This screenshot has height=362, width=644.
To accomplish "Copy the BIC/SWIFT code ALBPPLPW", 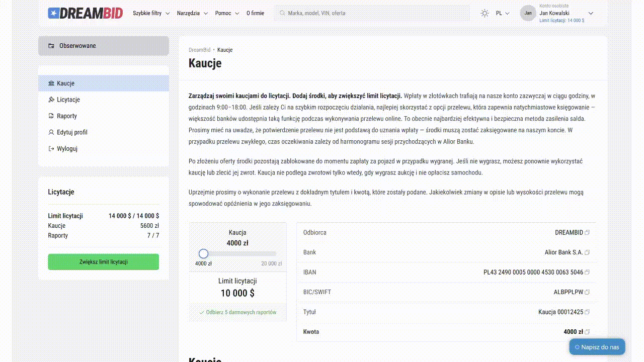I will pyautogui.click(x=587, y=292).
